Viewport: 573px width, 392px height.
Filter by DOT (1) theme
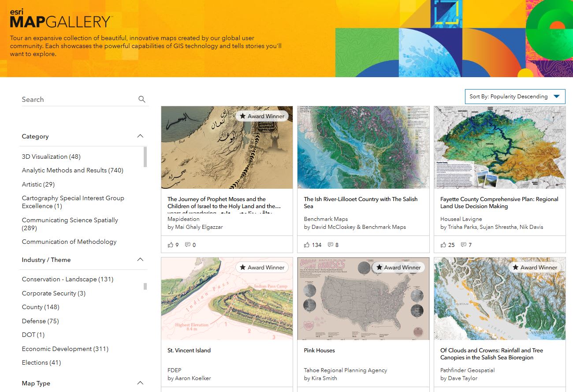tap(33, 335)
